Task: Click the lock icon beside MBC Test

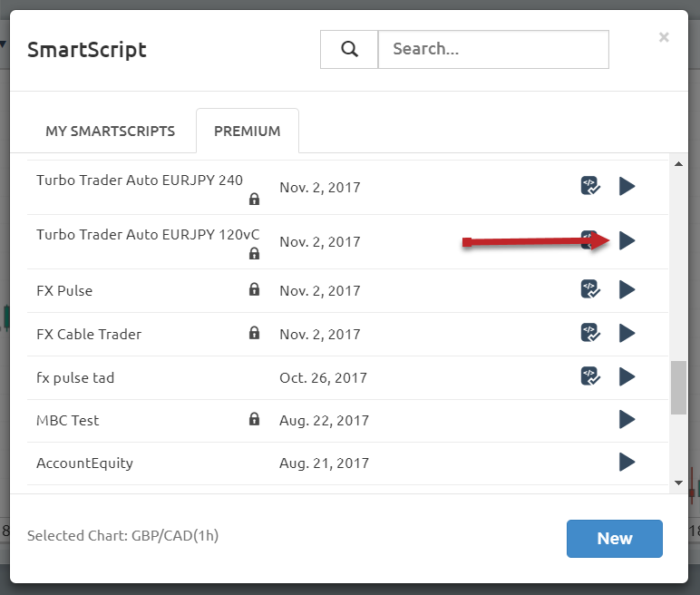Action: tap(254, 419)
